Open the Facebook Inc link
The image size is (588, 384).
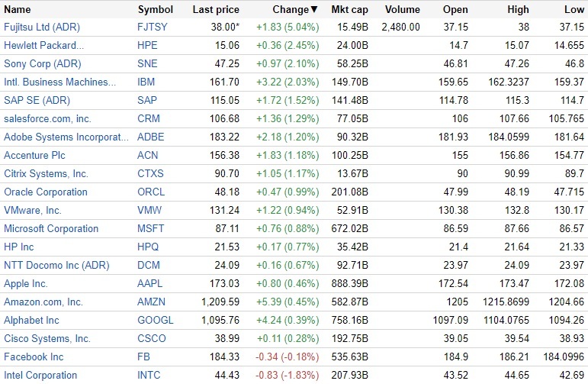[x=34, y=357]
